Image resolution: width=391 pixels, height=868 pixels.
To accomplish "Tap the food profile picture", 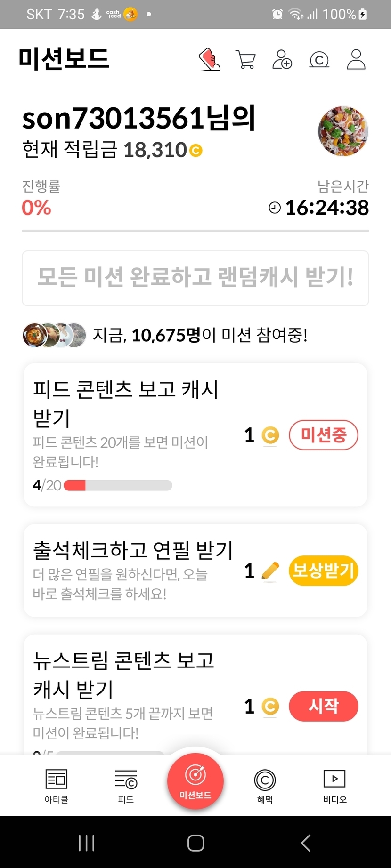I will click(x=343, y=131).
